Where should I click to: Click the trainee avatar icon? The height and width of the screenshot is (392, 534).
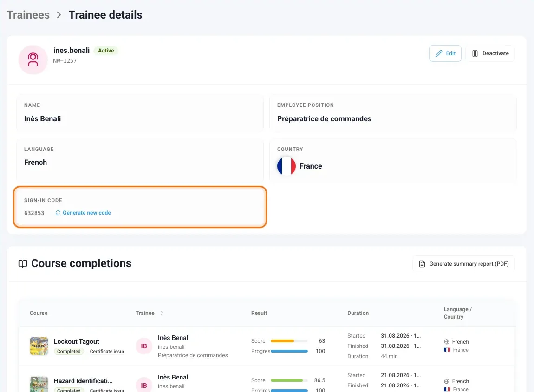tap(33, 59)
